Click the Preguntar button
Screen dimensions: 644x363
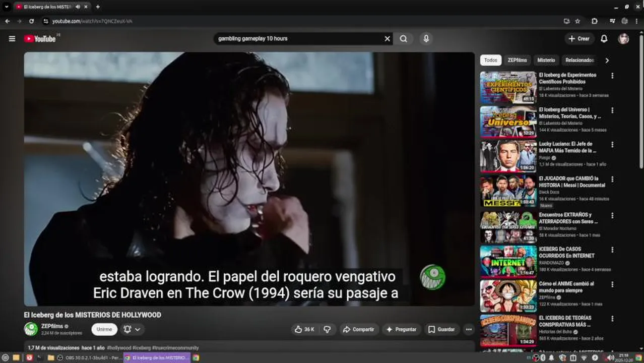(x=401, y=329)
